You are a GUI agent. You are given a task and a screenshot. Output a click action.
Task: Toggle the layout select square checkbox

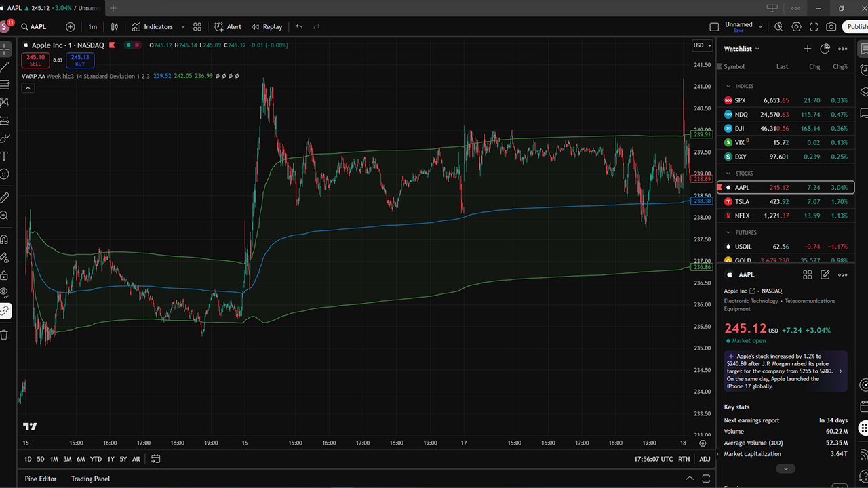coord(714,27)
